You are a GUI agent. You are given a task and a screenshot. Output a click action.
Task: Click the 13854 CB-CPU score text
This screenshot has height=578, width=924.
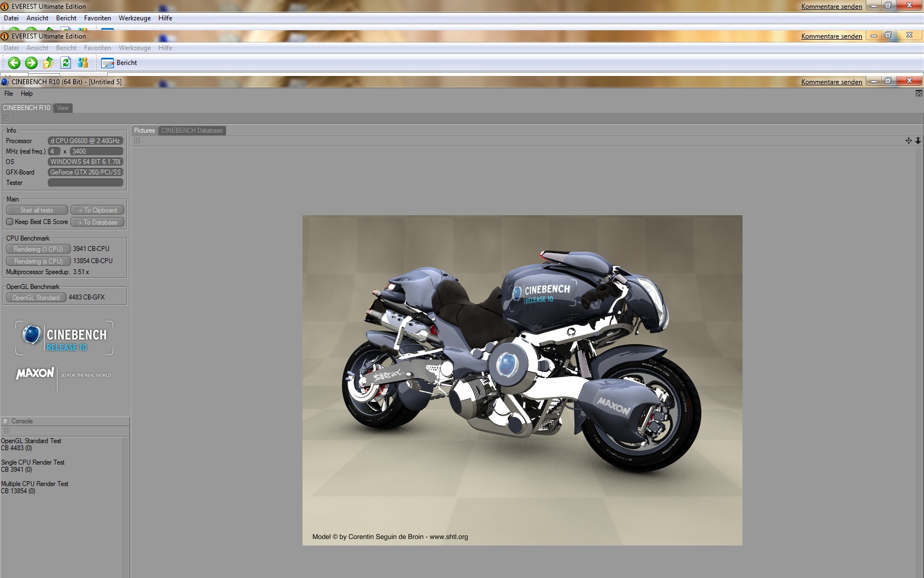tap(93, 261)
